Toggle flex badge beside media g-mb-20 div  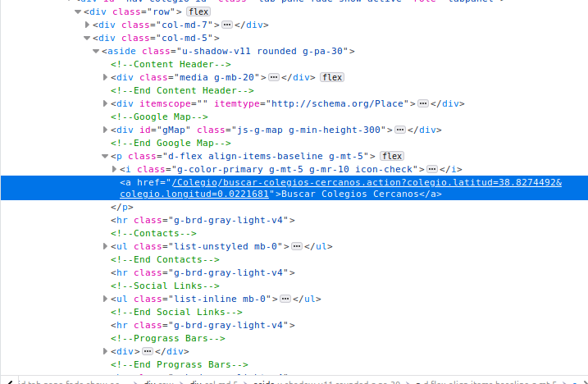331,77
